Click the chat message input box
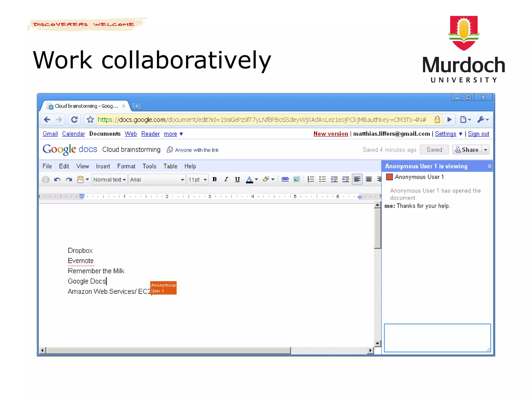The image size is (532, 399). point(437,338)
